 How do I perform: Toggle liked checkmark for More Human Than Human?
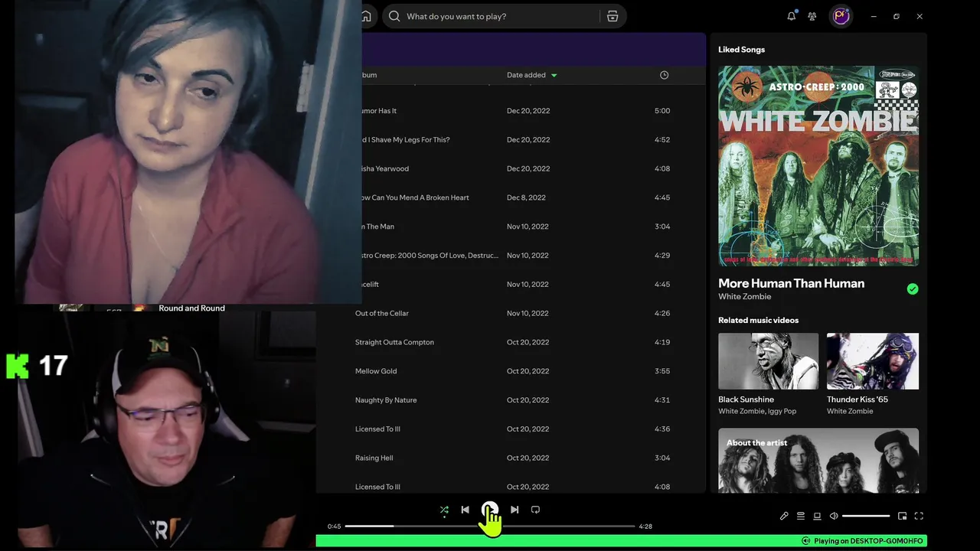(x=912, y=289)
